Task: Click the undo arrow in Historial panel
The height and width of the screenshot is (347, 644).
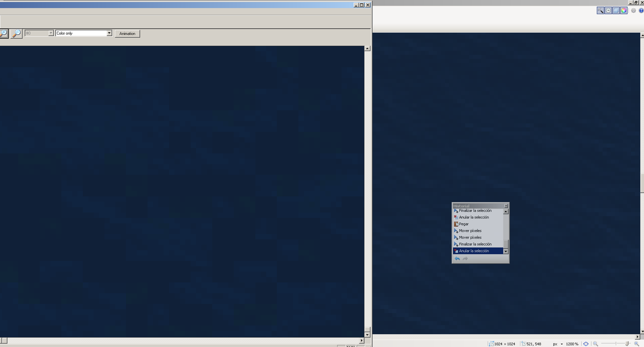Action: click(x=457, y=258)
